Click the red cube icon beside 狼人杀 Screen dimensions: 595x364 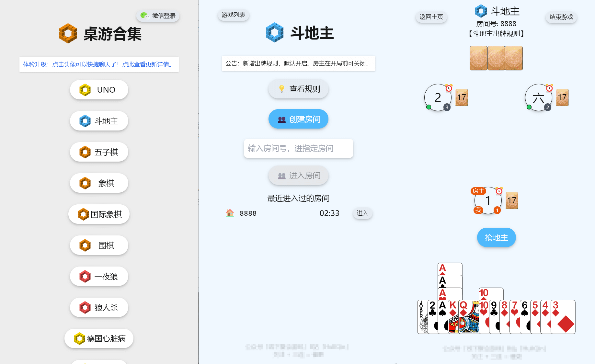[85, 307]
